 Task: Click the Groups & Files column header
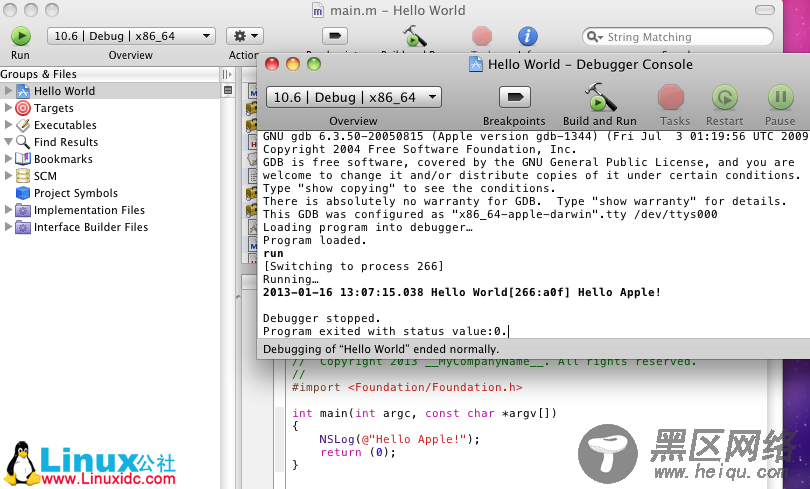point(110,74)
